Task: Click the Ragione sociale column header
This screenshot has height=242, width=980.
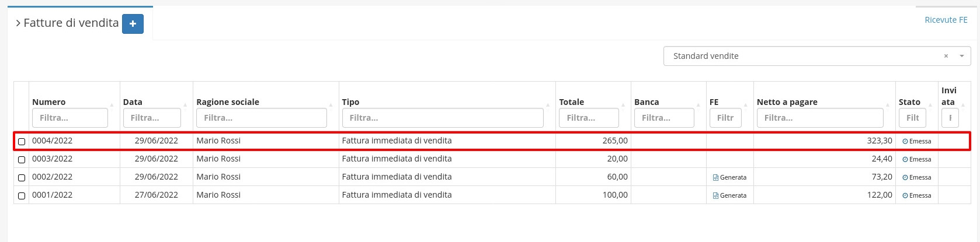Action: (228, 102)
